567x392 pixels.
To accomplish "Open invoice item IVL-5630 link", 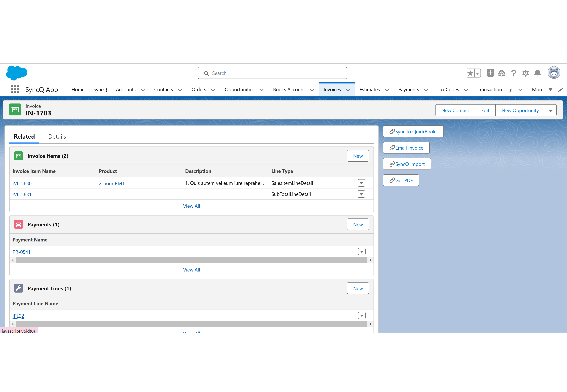I will pos(22,184).
